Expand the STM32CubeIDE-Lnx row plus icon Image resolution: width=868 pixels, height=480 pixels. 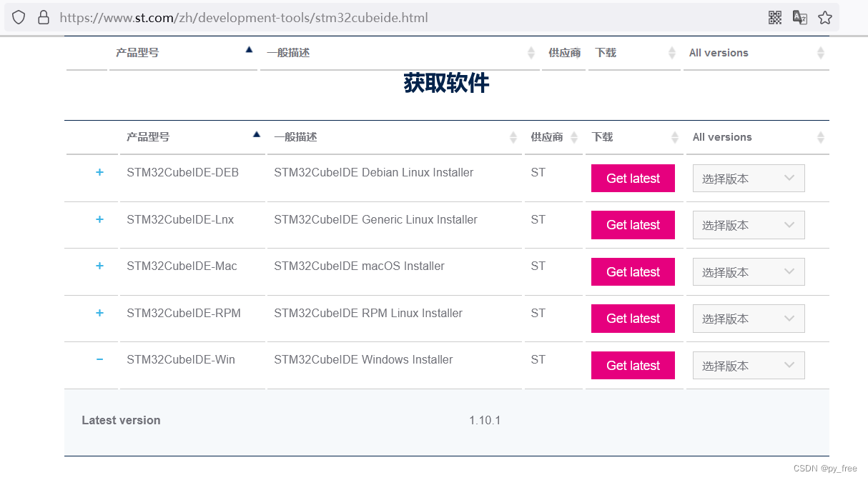[99, 219]
